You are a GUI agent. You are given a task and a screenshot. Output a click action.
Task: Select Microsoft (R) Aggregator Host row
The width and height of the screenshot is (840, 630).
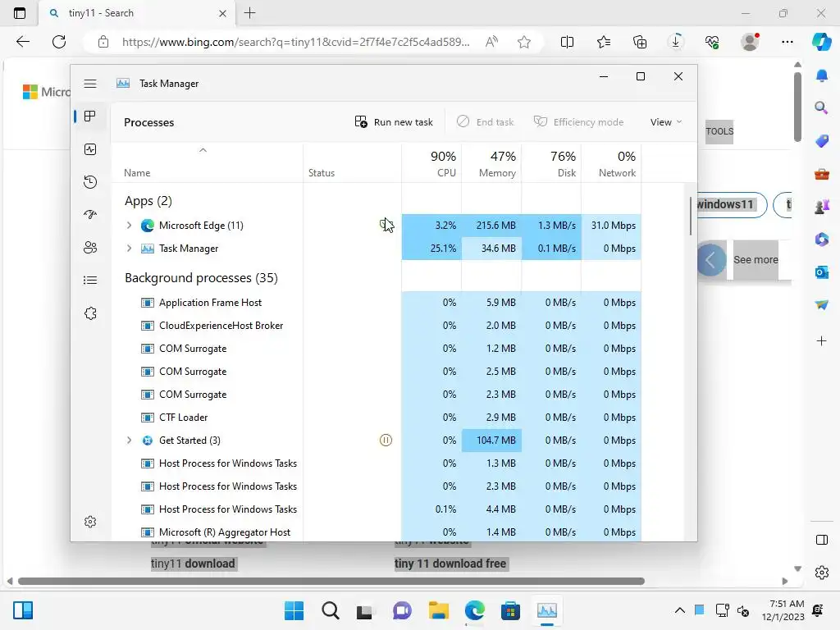click(x=376, y=532)
